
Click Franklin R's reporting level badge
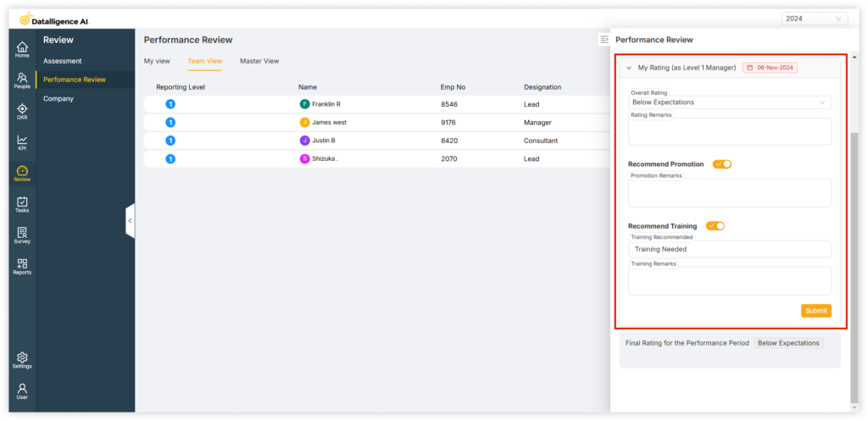coord(170,104)
